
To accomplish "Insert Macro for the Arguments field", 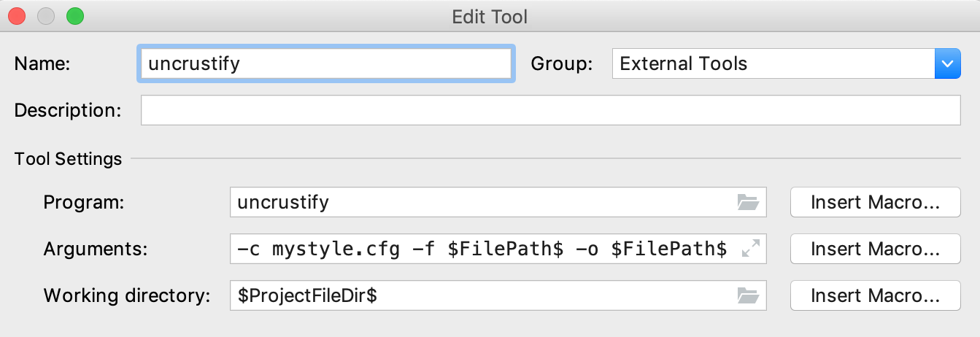I will tap(875, 249).
